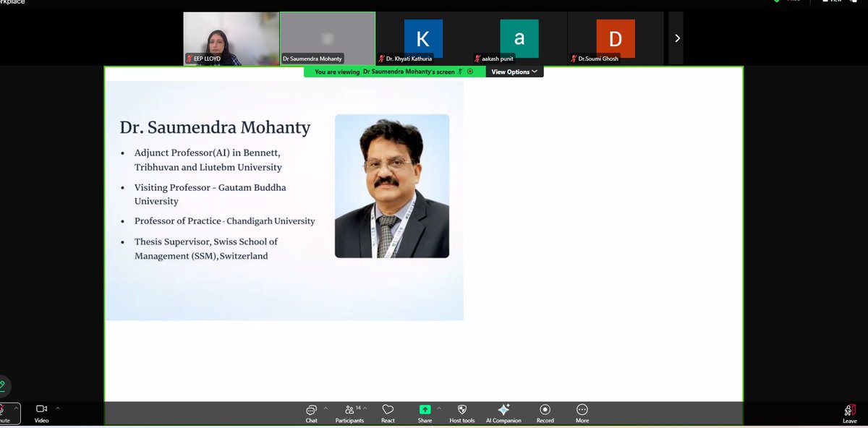Expand the Chat options caret

click(325, 408)
